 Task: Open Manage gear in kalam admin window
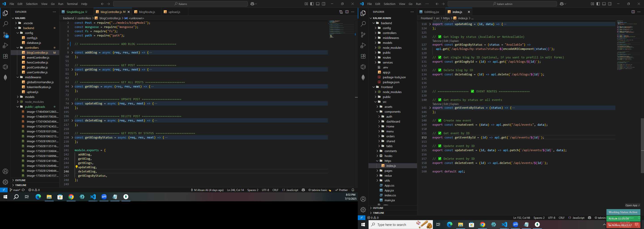click(363, 210)
